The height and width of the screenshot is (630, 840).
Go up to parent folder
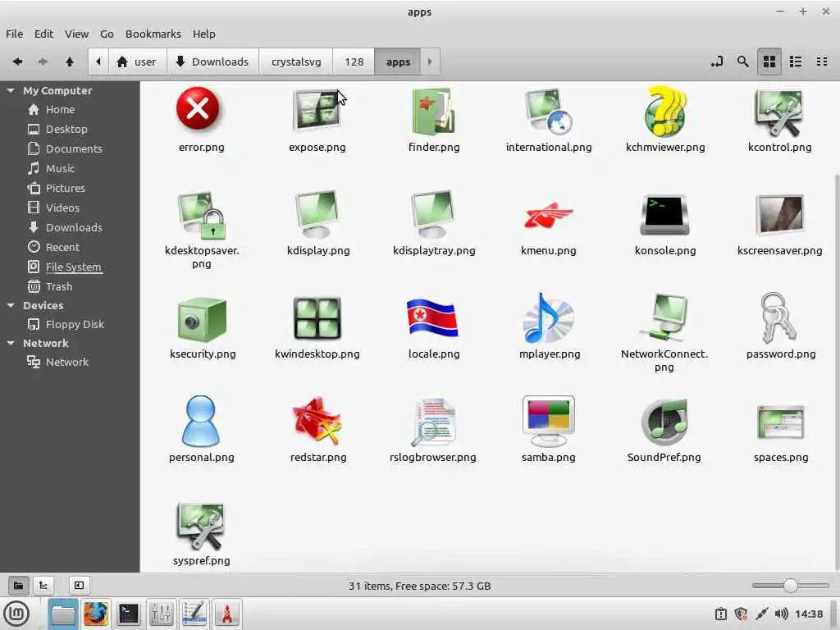pos(70,62)
